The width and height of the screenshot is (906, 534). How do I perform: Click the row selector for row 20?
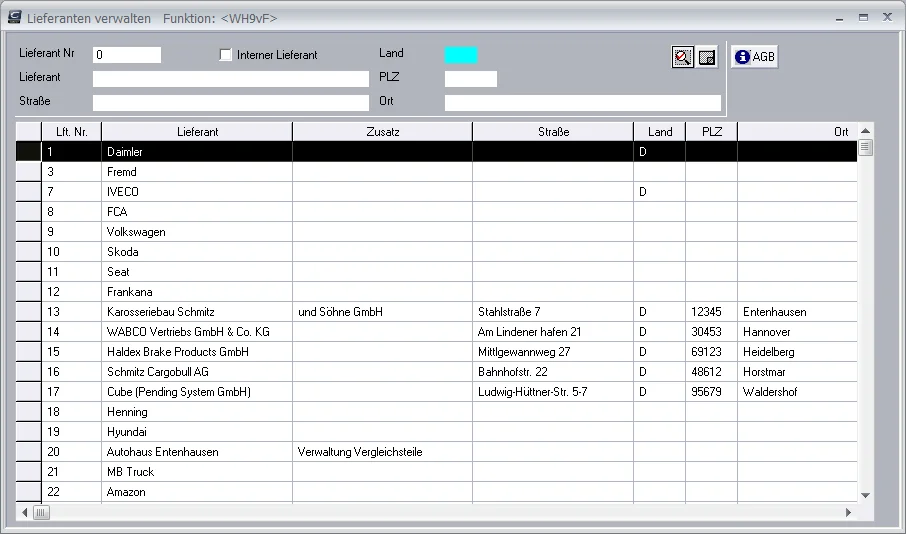[28, 452]
